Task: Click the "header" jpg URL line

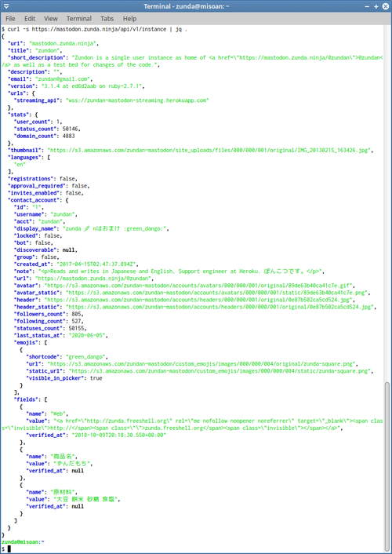Action: pos(184,300)
